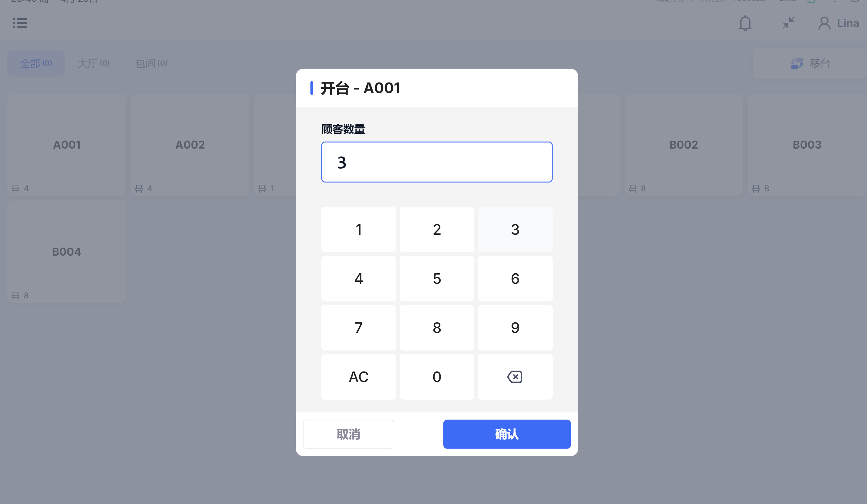Switch to the 大厅 (0) tab
The image size is (867, 504).
click(93, 63)
